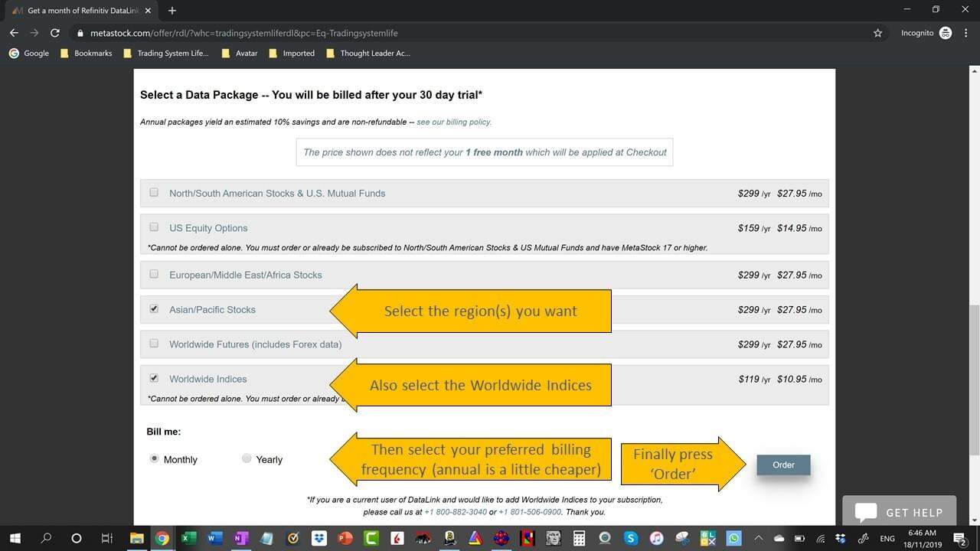The width and height of the screenshot is (980, 551).
Task: Open the Imported bookmark folder
Action: tap(291, 53)
